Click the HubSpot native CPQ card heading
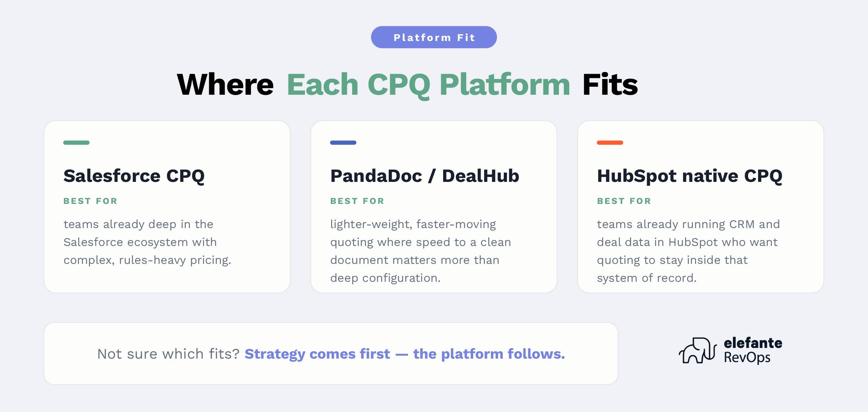Viewport: 868px width, 412px height. [x=690, y=176]
